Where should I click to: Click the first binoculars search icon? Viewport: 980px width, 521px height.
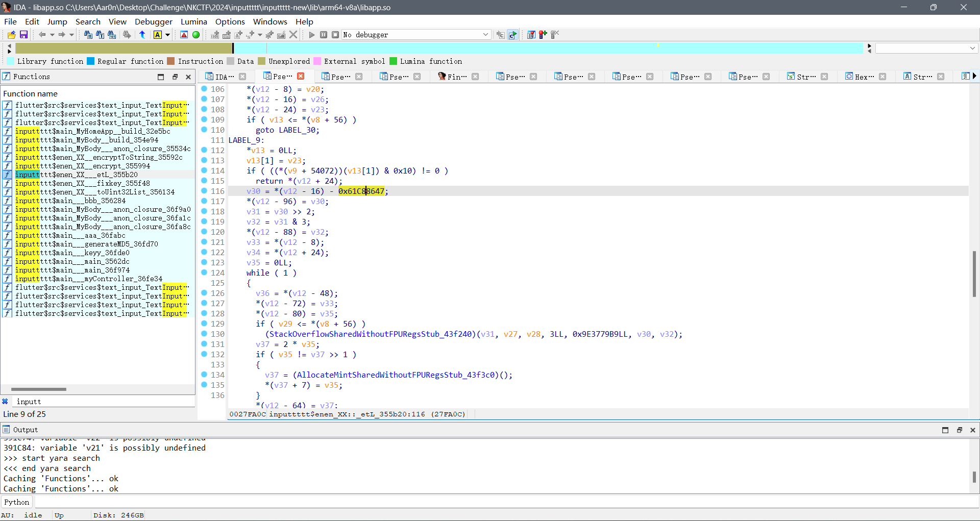pos(88,35)
